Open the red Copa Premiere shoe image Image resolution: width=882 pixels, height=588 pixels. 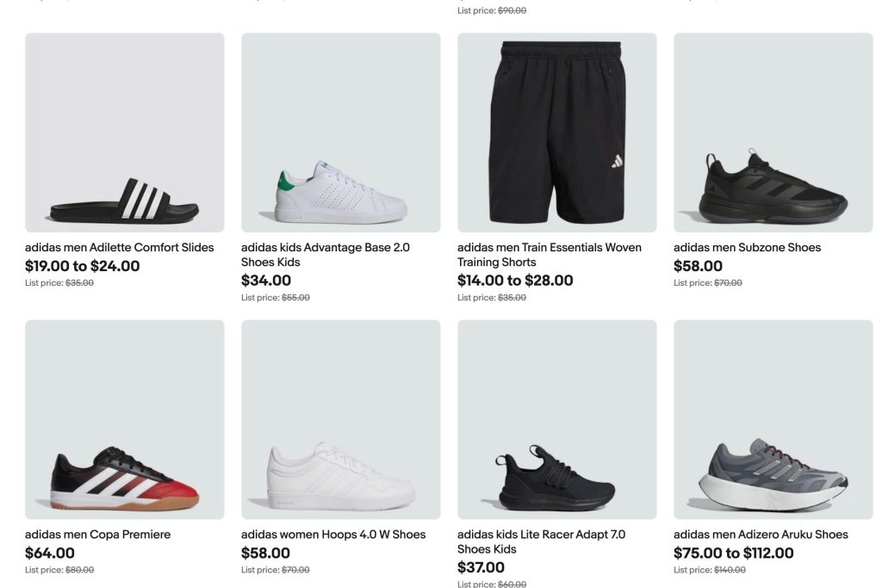tap(125, 419)
